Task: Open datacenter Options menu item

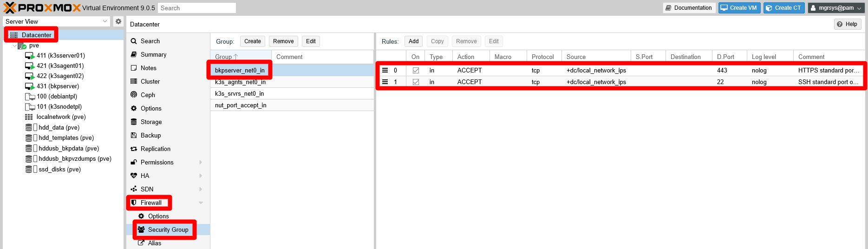Action: [x=168, y=108]
